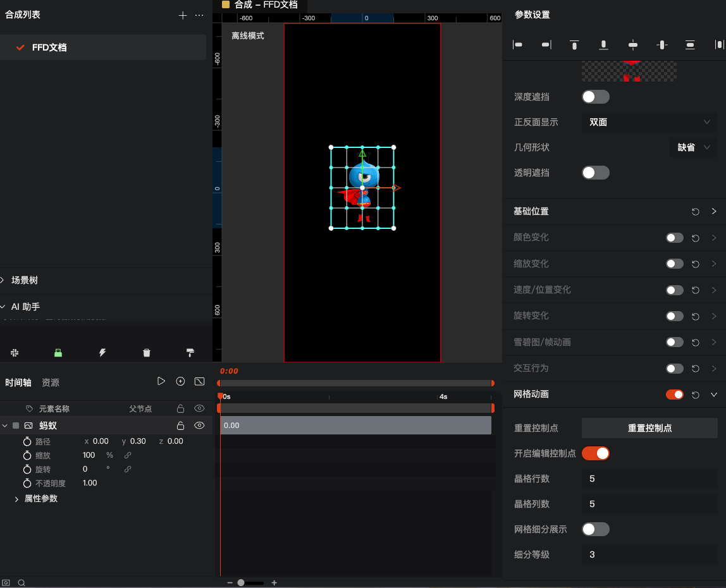726x588 pixels.
Task: Click lattice rows input field
Action: coord(649,479)
